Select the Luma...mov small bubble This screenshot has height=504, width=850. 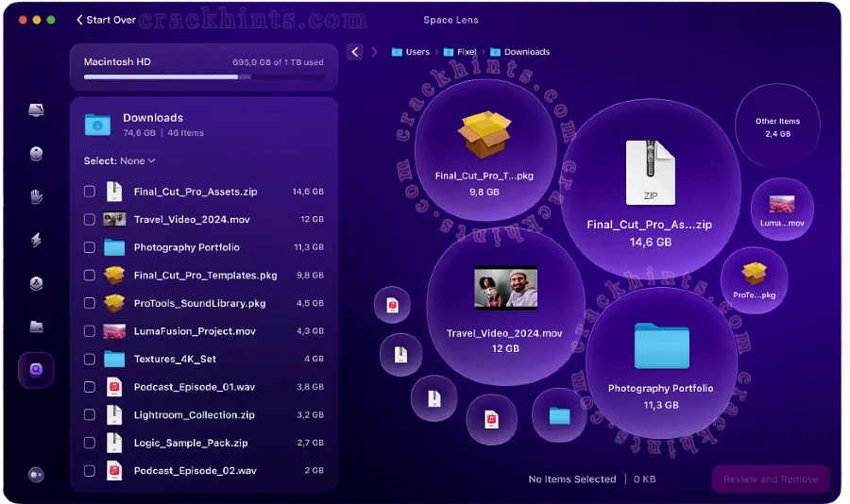click(x=782, y=210)
